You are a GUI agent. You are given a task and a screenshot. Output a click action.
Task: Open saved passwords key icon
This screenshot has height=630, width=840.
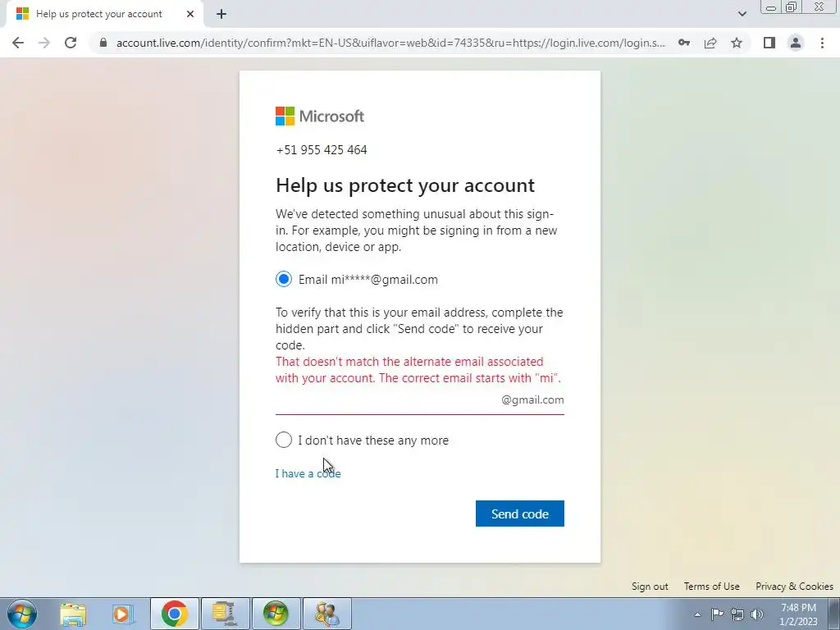coord(684,43)
